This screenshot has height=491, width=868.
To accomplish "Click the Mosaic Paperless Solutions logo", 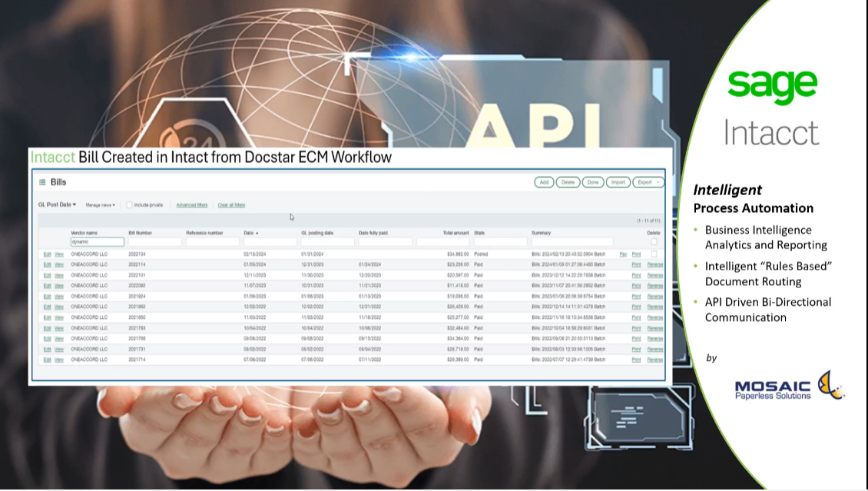I will tap(789, 386).
